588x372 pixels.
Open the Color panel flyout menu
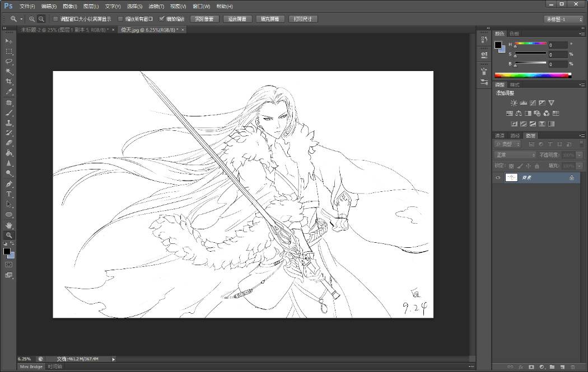[x=582, y=34]
